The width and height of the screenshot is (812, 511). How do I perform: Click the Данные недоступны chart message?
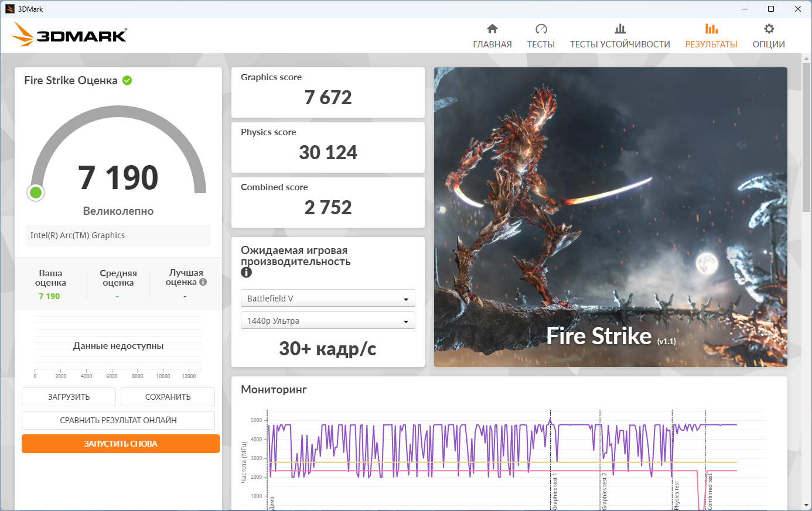[118, 346]
